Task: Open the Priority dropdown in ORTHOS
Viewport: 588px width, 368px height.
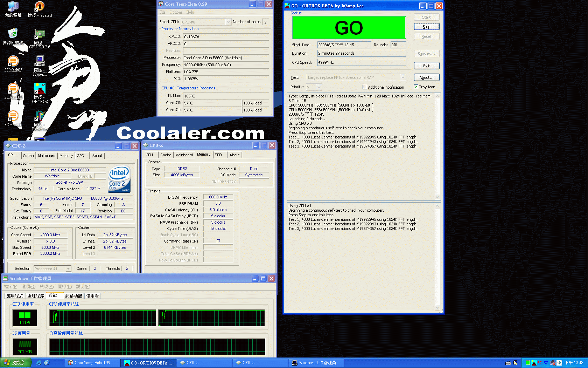Action: tap(314, 87)
